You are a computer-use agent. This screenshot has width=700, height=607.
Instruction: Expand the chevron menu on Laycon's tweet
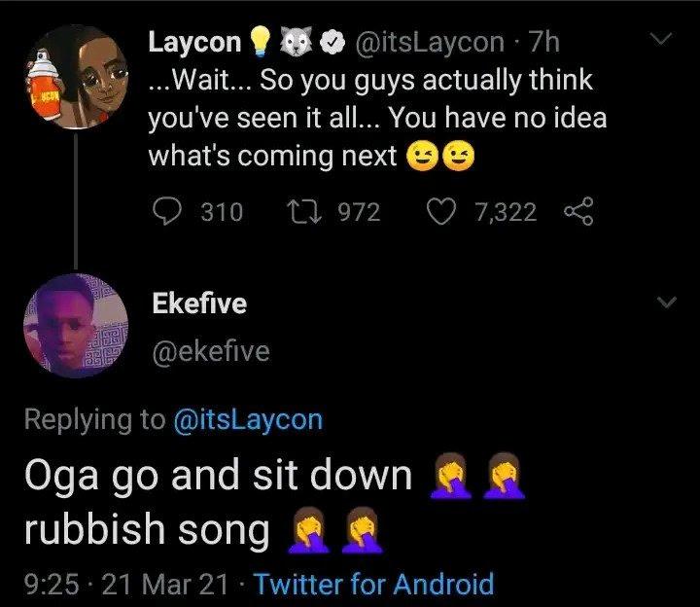(662, 40)
